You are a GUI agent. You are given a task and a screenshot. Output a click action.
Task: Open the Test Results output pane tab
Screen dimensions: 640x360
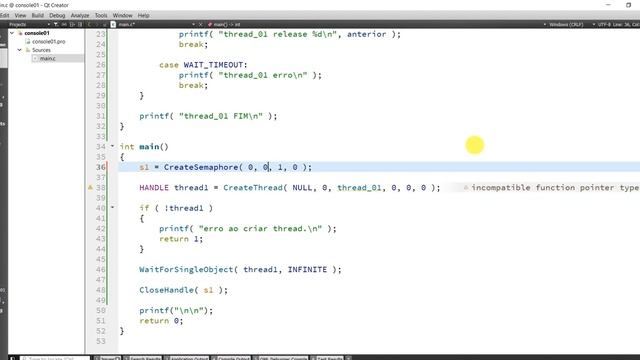pos(327,358)
